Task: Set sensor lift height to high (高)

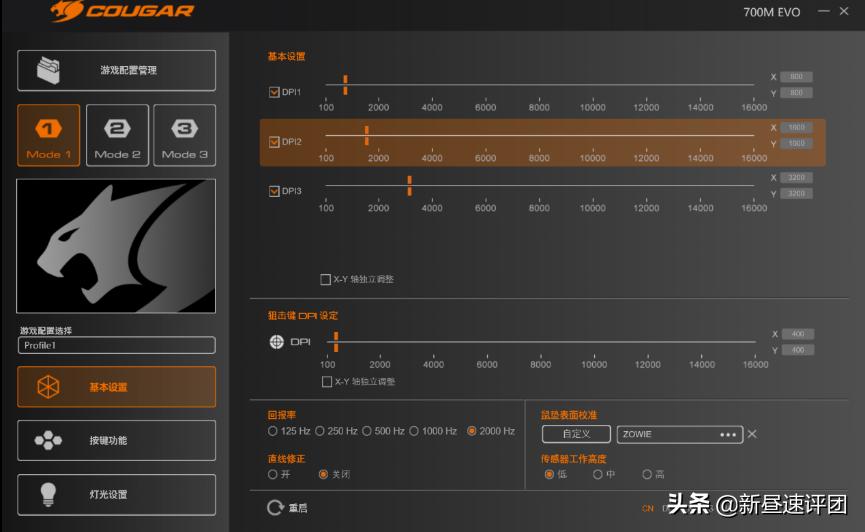Action: pos(647,474)
